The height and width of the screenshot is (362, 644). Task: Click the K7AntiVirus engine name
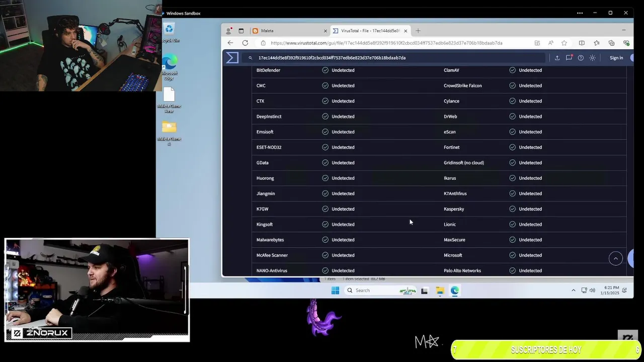click(455, 194)
